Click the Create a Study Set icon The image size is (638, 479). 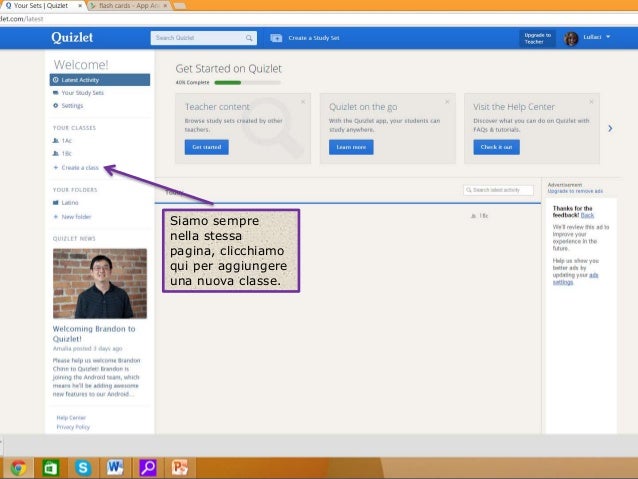(x=276, y=38)
